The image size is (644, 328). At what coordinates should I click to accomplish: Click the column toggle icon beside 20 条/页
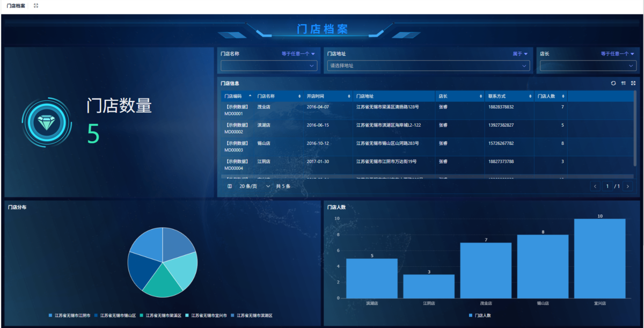pos(230,186)
